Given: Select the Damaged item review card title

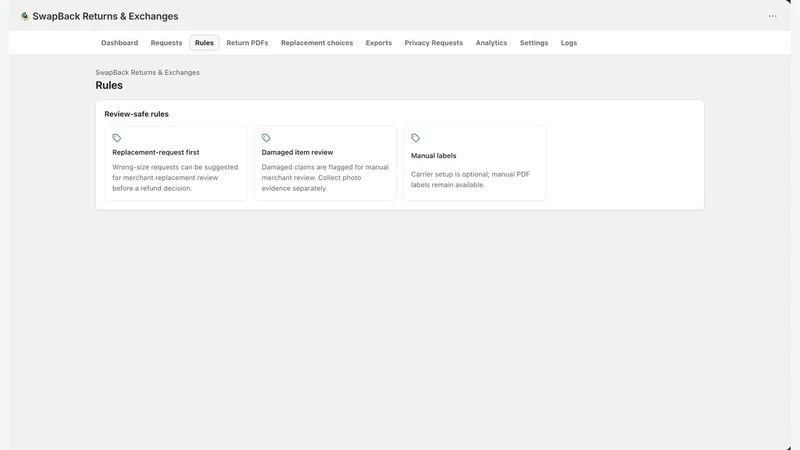Looking at the screenshot, I should tap(297, 152).
